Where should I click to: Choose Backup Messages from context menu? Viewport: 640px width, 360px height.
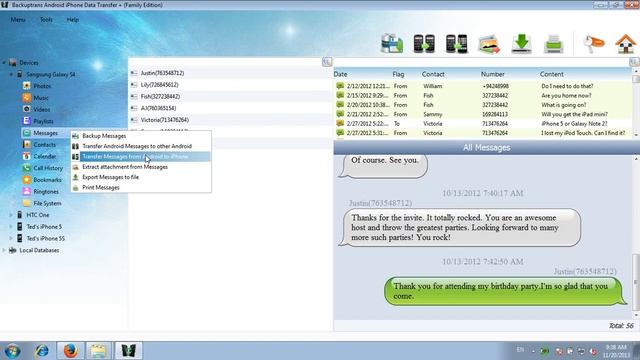141,136
